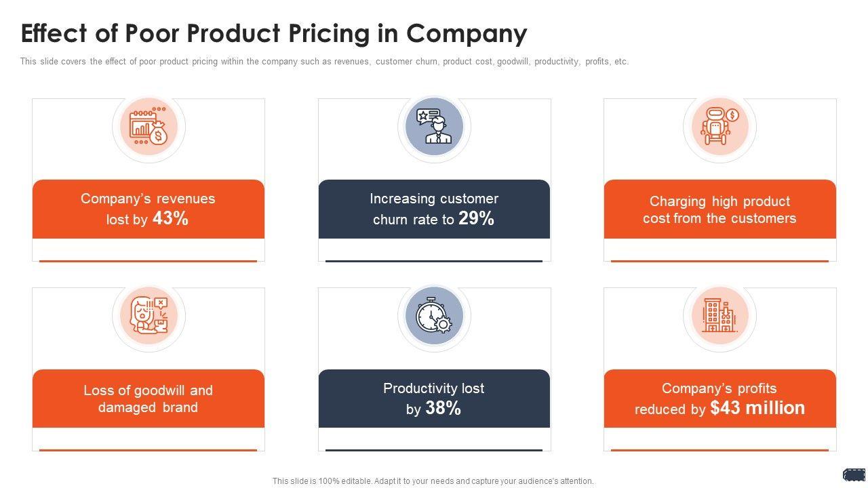The height and width of the screenshot is (488, 868).
Task: Click the stopwatch with gear icon
Action: coord(434,316)
